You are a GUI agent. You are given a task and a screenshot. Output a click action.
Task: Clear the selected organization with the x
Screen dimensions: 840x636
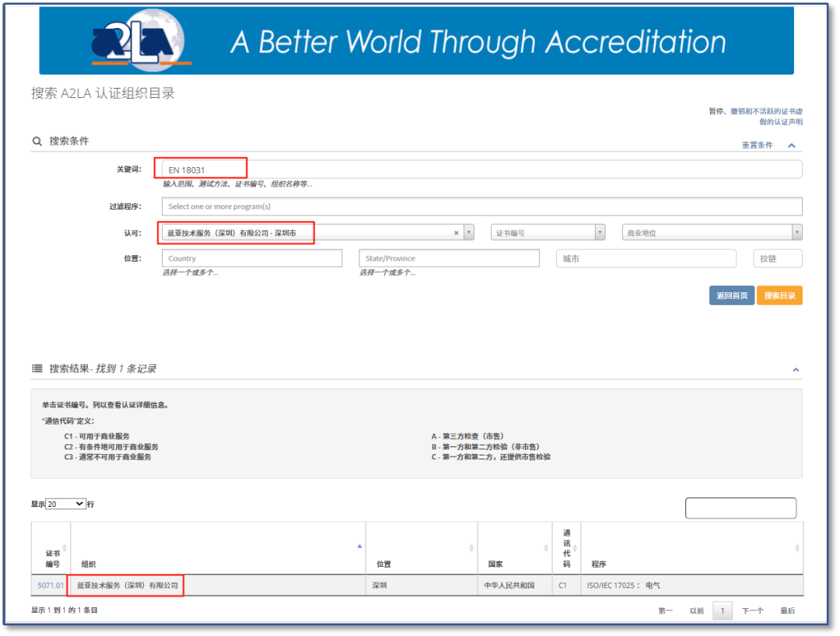(x=457, y=233)
